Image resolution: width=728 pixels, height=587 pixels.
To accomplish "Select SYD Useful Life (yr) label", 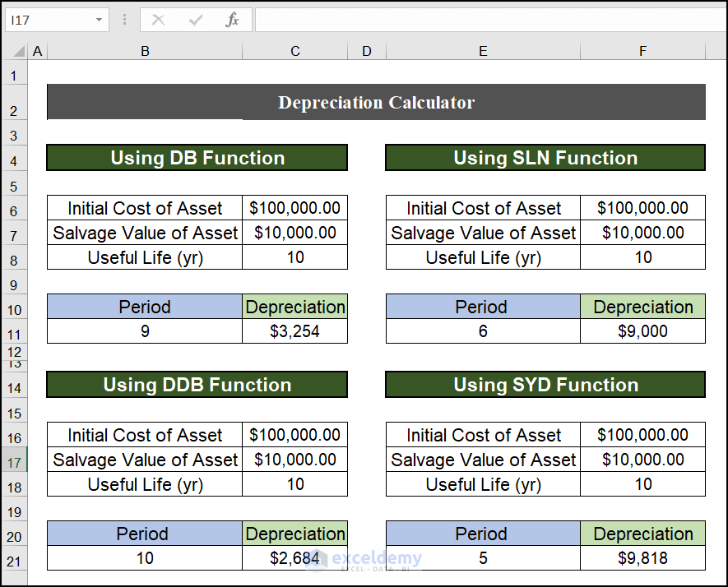I will (x=483, y=484).
